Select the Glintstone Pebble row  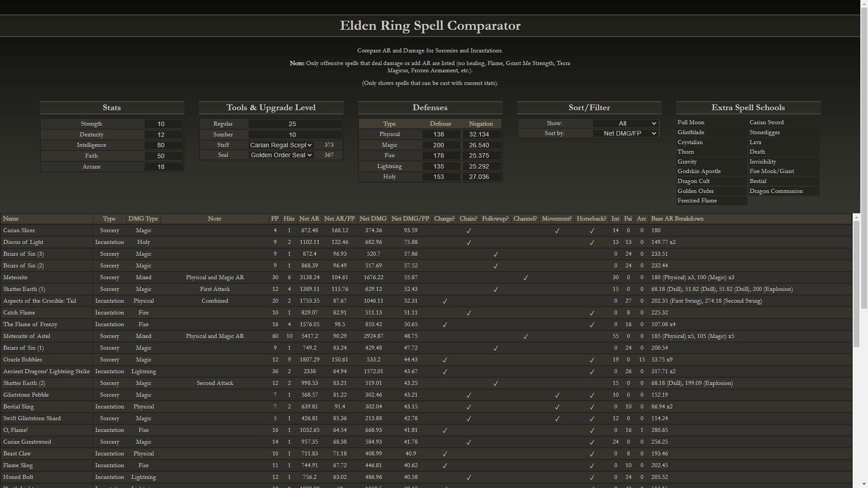pyautogui.click(x=426, y=395)
